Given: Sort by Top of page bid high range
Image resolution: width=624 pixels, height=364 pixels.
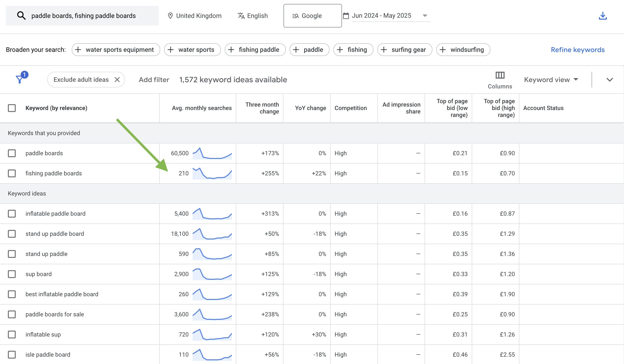Looking at the screenshot, I should (499, 108).
